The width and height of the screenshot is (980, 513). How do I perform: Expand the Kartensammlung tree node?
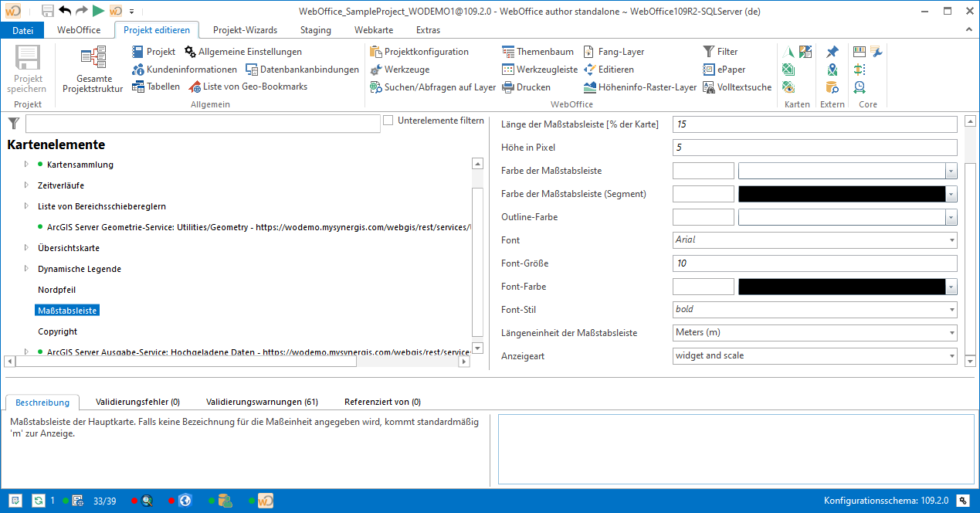[x=26, y=165]
